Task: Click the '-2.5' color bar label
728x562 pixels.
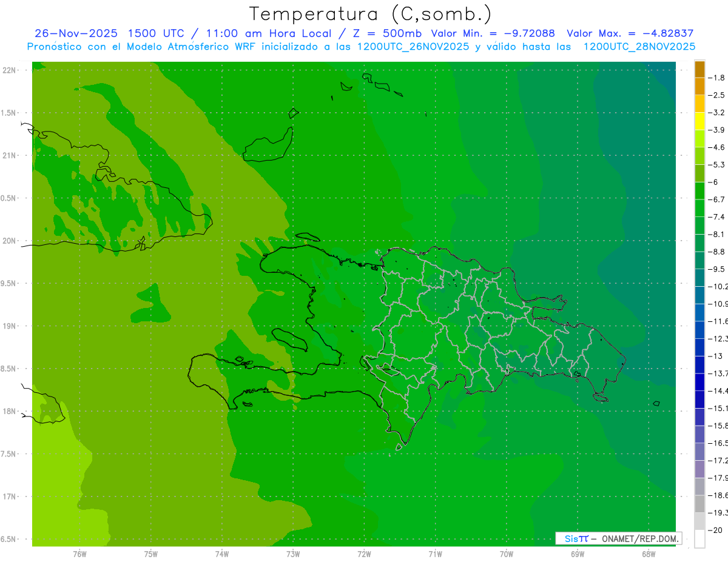Action: pyautogui.click(x=717, y=95)
